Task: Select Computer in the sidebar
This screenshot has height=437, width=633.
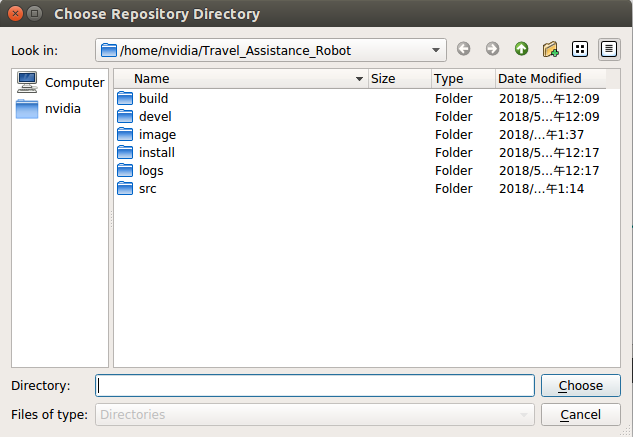Action: pyautogui.click(x=60, y=82)
